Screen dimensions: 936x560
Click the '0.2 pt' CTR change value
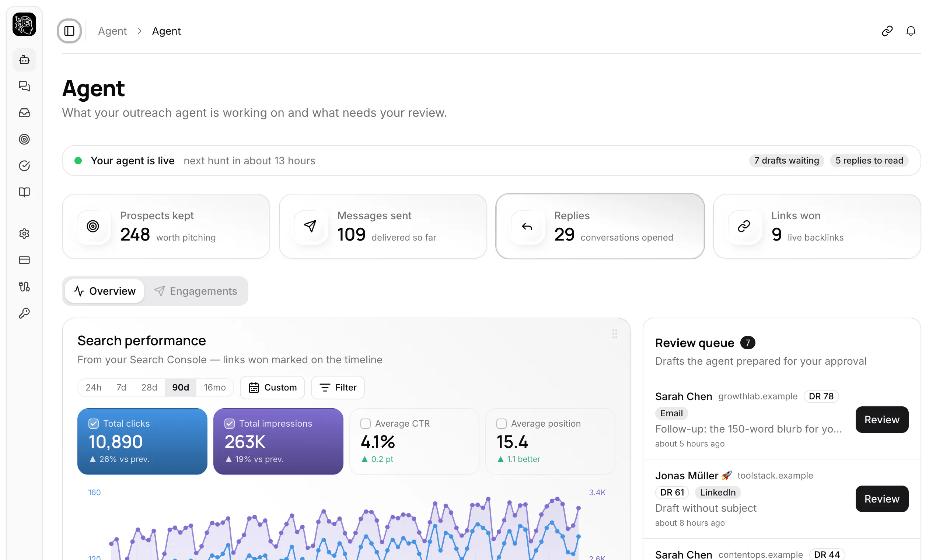(x=382, y=459)
